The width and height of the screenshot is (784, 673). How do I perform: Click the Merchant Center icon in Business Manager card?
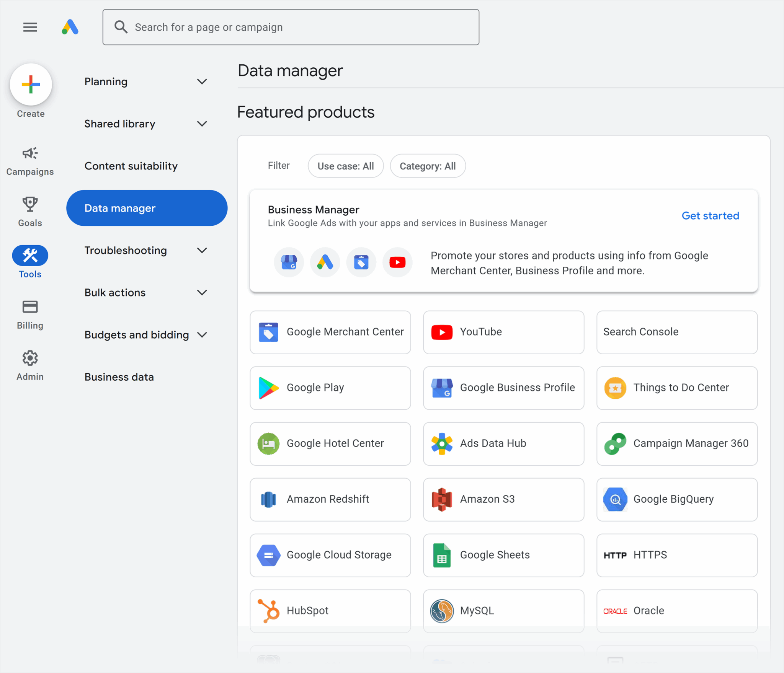361,262
